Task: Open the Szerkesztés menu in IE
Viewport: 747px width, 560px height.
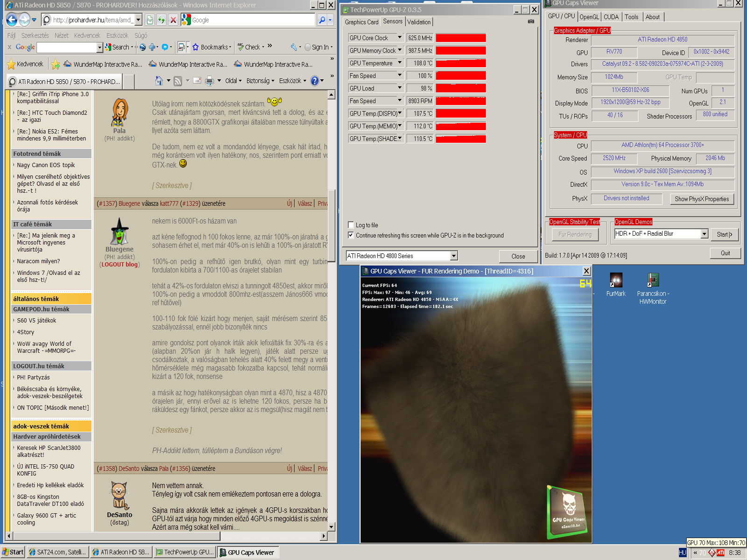Action: click(x=35, y=35)
